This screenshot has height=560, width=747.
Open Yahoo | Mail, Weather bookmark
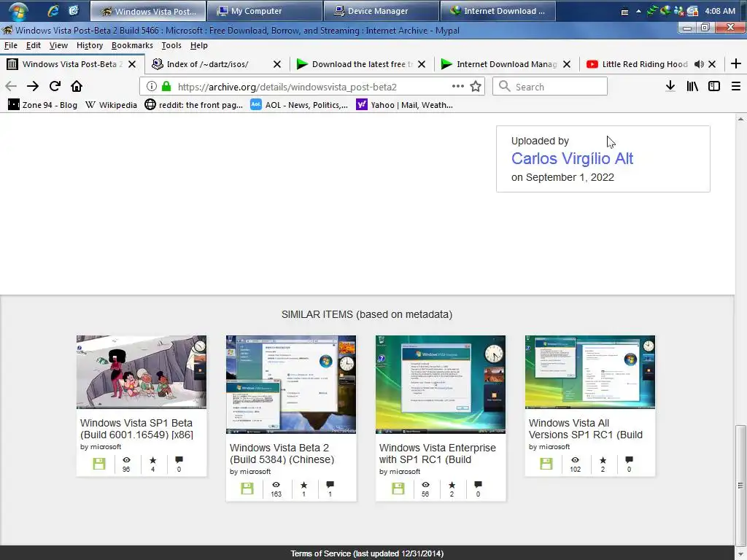click(405, 105)
